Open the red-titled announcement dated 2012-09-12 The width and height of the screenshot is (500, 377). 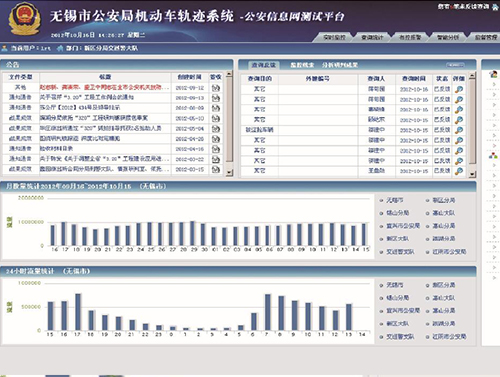[105, 88]
